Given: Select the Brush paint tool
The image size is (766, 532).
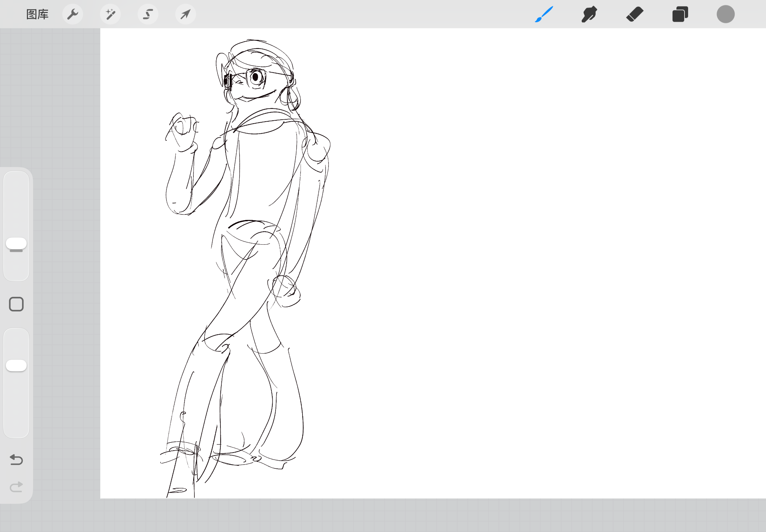Looking at the screenshot, I should [x=544, y=14].
